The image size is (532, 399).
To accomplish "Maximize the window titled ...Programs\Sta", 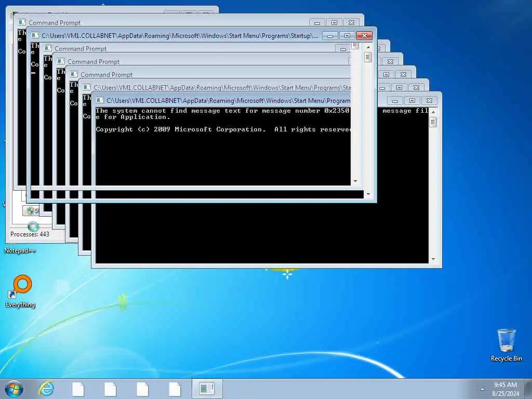I will coord(399,87).
